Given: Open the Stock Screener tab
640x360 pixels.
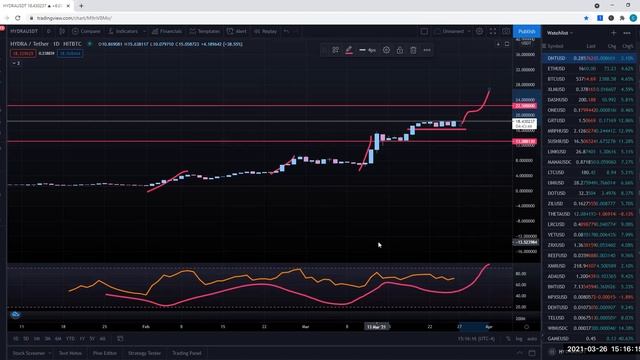Looking at the screenshot, I should coord(29,353).
